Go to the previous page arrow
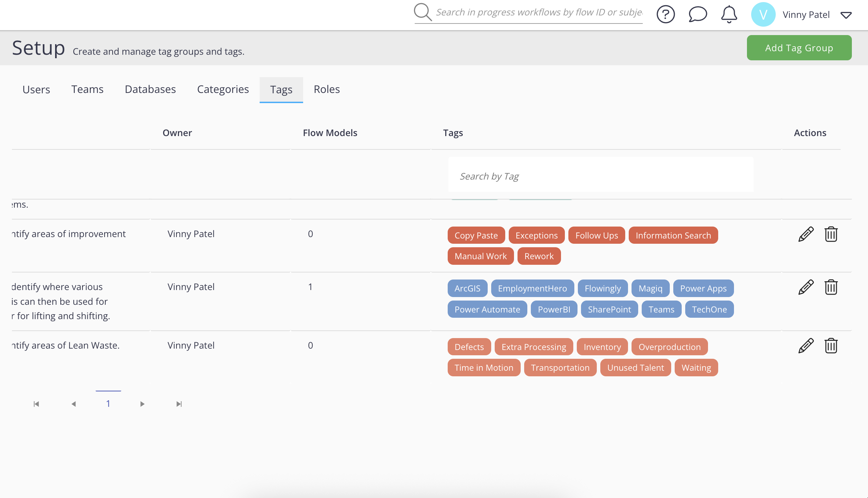Viewport: 868px width, 498px height. pos(74,404)
